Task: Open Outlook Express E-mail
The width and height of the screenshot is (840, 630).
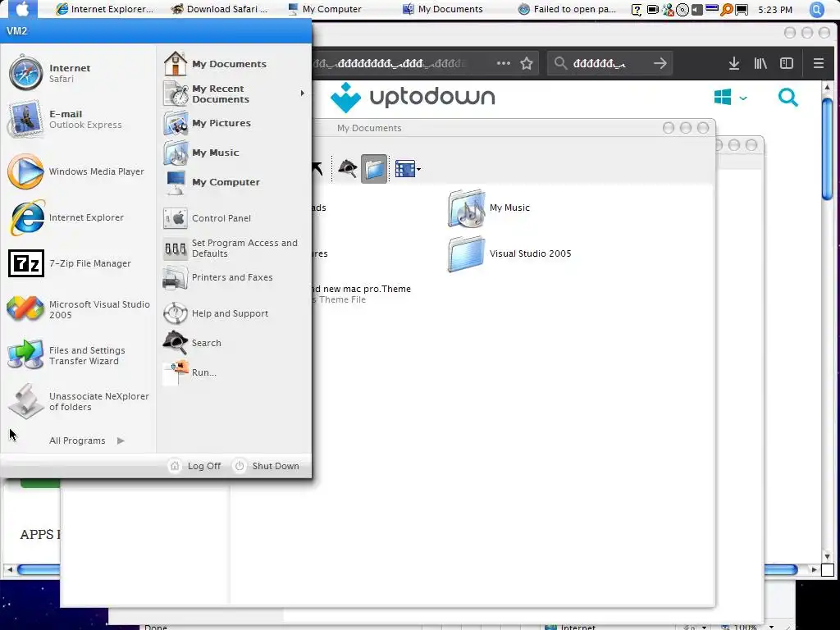Action: [78, 119]
